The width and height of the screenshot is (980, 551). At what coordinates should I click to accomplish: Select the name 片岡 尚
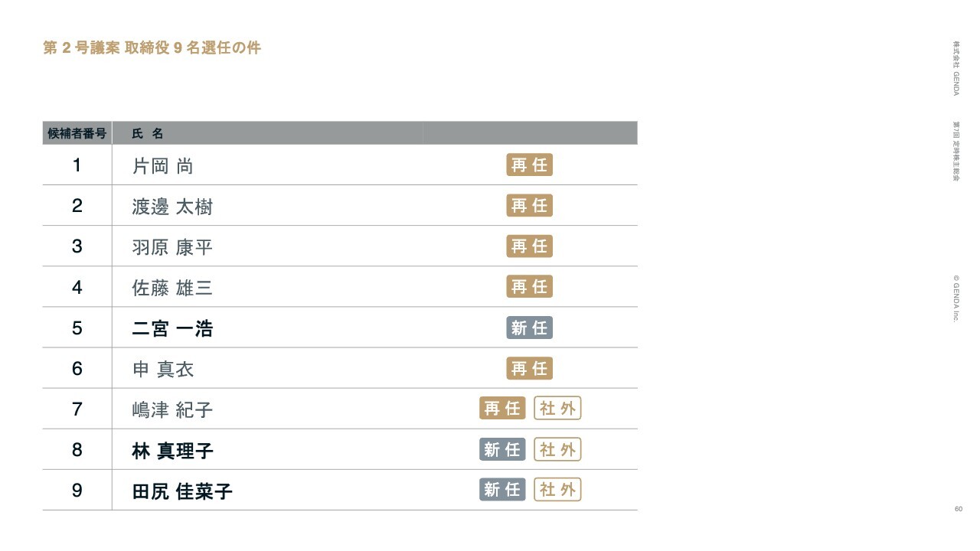(162, 166)
